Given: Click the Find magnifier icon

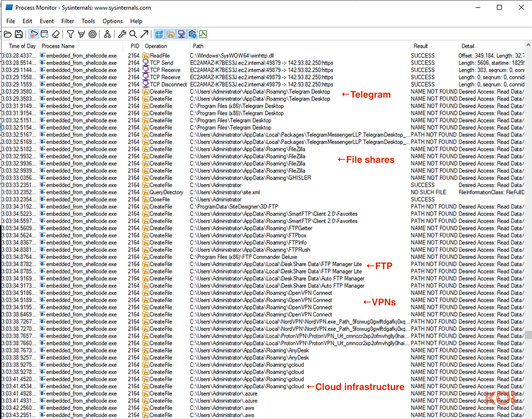Looking at the screenshot, I should 133,34.
